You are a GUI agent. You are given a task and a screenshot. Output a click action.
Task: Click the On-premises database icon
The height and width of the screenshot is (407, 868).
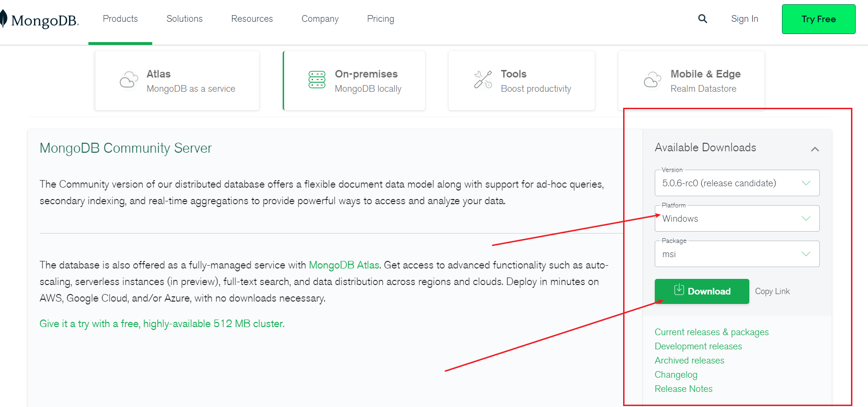click(x=317, y=80)
